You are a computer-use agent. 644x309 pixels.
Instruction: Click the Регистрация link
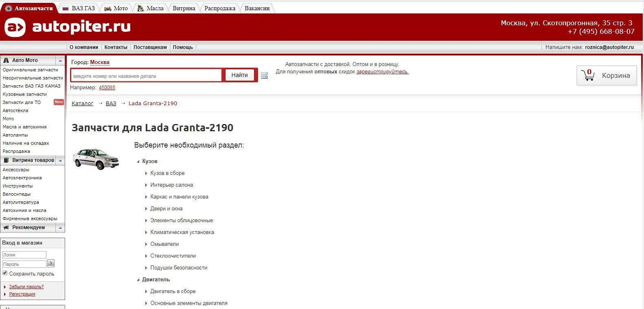[x=22, y=294]
